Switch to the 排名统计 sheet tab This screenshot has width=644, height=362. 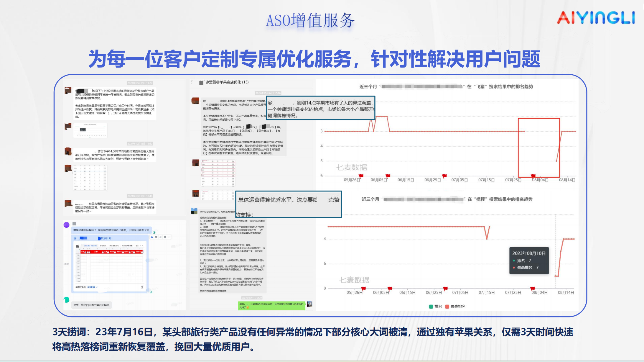pos(103,246)
